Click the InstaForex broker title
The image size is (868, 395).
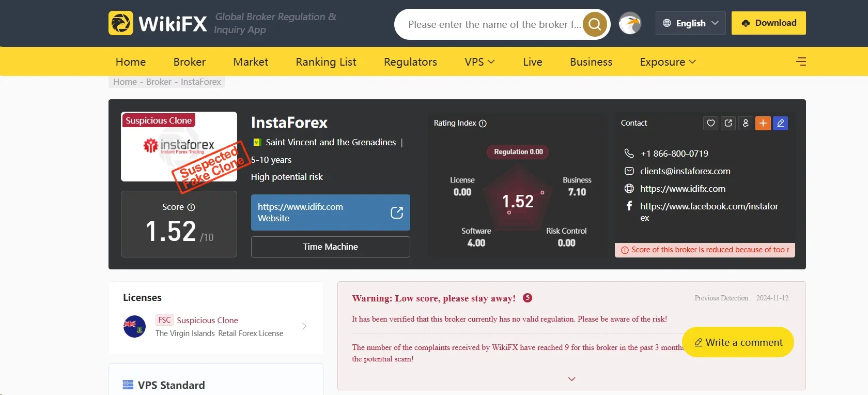click(289, 123)
